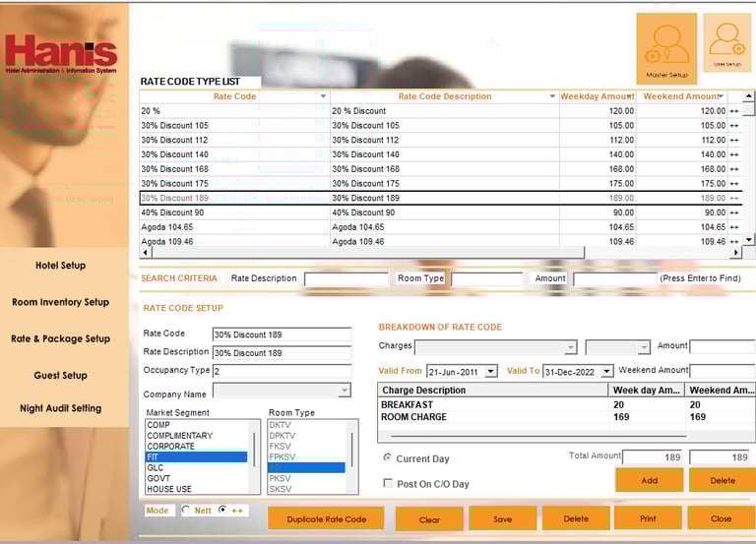
Task: Open Guest Setup menu
Action: pos(61,376)
